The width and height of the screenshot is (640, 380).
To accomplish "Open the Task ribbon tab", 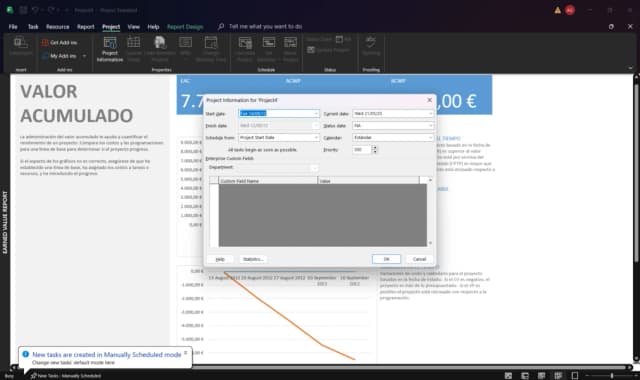I will pyautogui.click(x=33, y=27).
